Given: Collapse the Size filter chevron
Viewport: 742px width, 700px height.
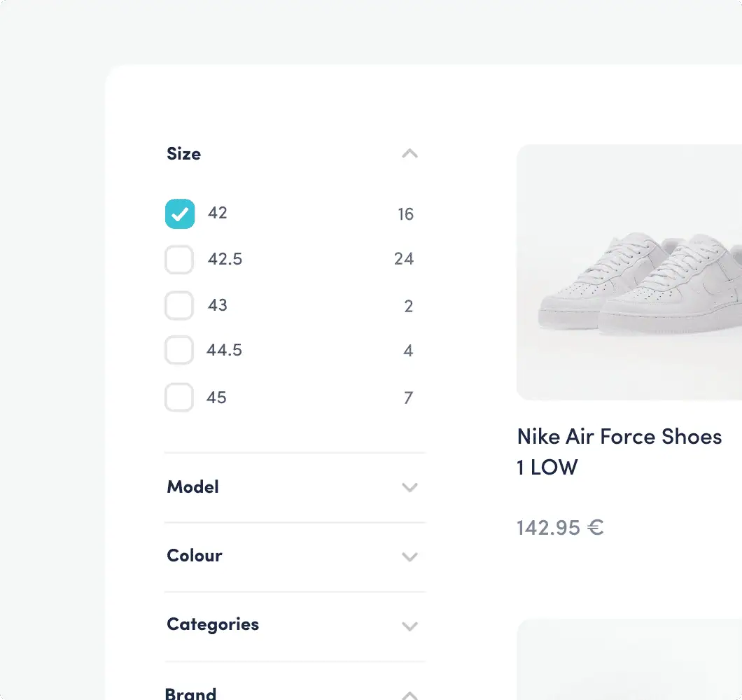Looking at the screenshot, I should click(409, 154).
